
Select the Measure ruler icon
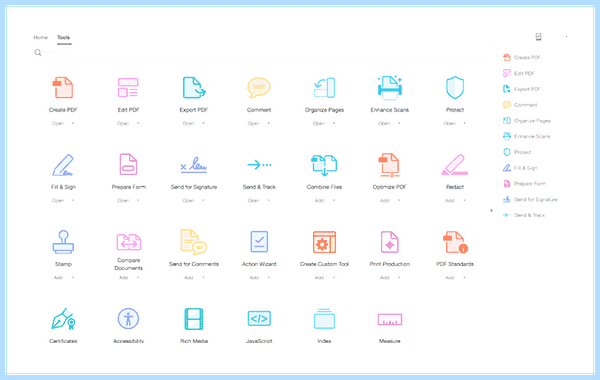(x=390, y=319)
